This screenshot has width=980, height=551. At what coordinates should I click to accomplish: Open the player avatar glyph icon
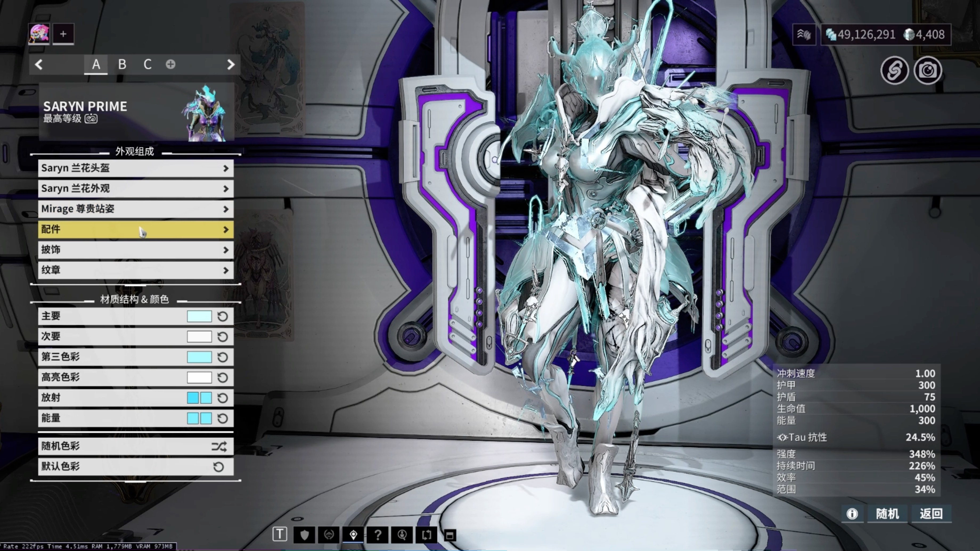(39, 34)
